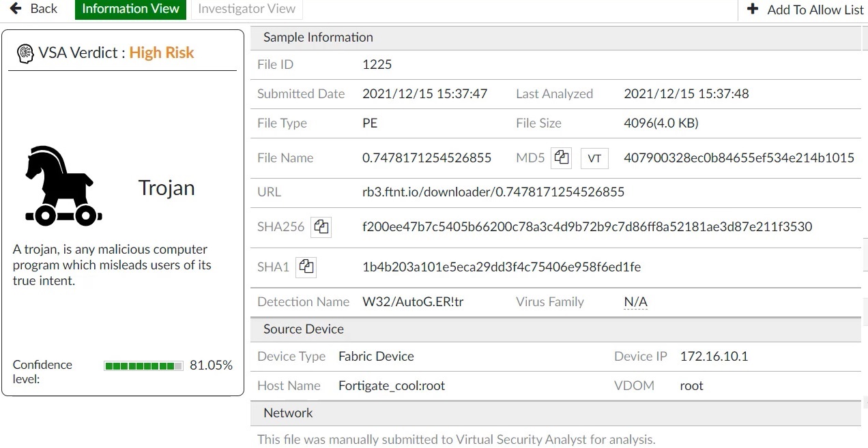868x448 pixels.
Task: Copy the SHA1 hash
Action: tap(306, 267)
